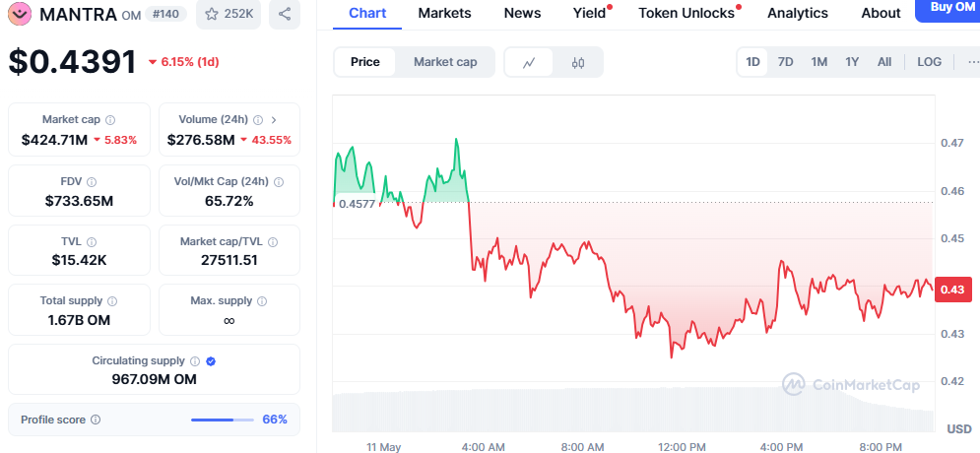This screenshot has width=980, height=453.
Task: Switch to line chart view icon
Action: pyautogui.click(x=529, y=62)
